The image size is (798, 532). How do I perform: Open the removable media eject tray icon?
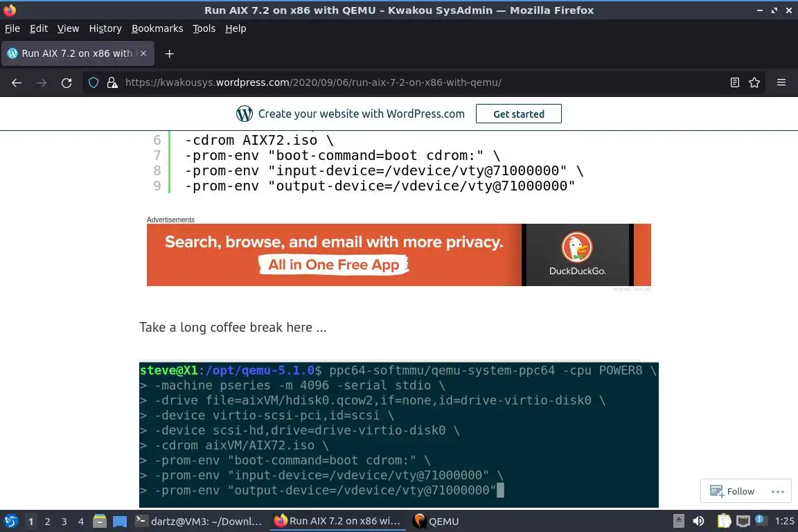point(678,521)
